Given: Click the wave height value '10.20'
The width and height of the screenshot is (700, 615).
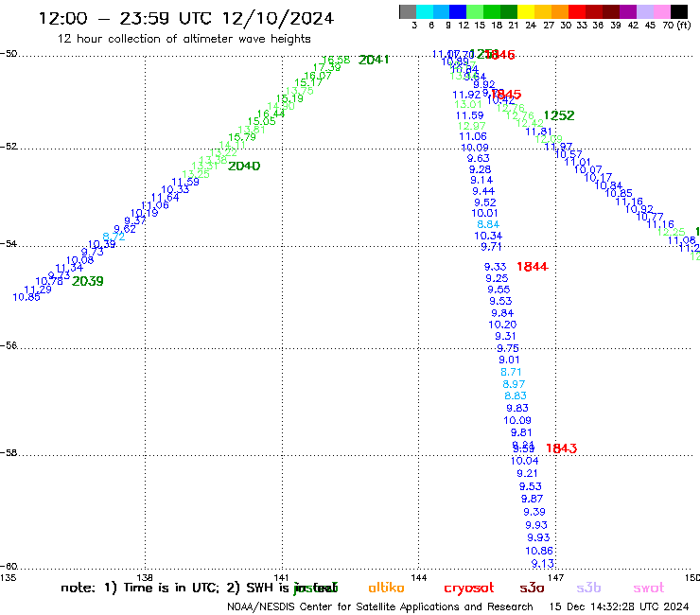Looking at the screenshot, I should pos(502,325).
